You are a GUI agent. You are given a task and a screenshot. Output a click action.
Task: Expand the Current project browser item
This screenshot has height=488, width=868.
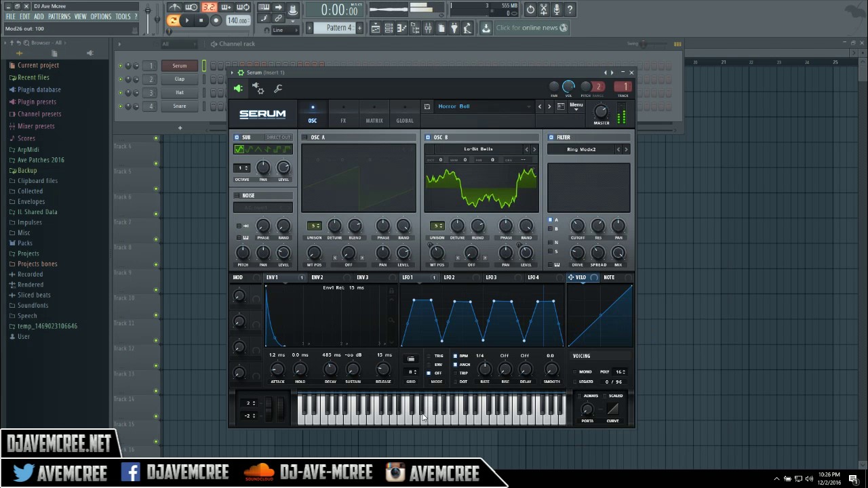[38, 65]
